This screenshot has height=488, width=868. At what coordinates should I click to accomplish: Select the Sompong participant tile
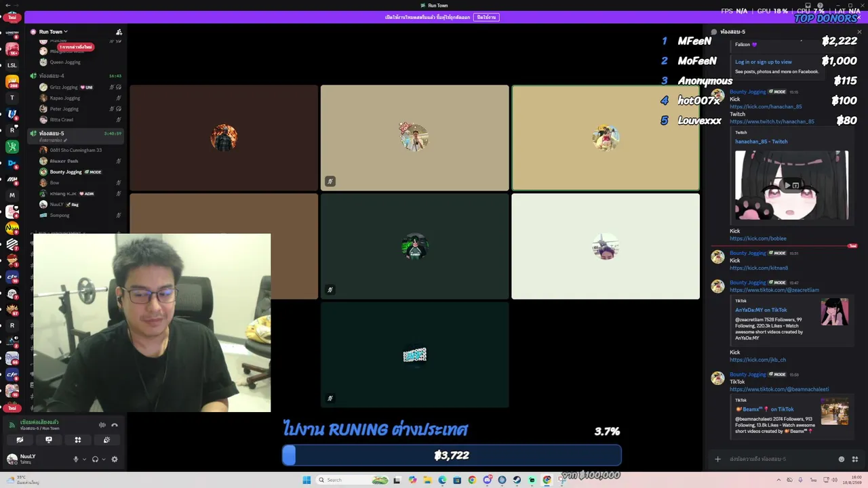pos(414,354)
